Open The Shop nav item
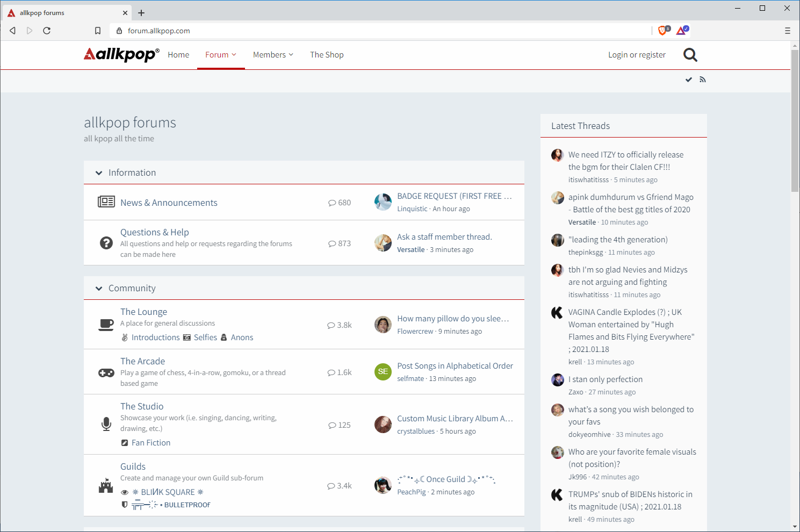The height and width of the screenshot is (532, 800). coord(327,55)
